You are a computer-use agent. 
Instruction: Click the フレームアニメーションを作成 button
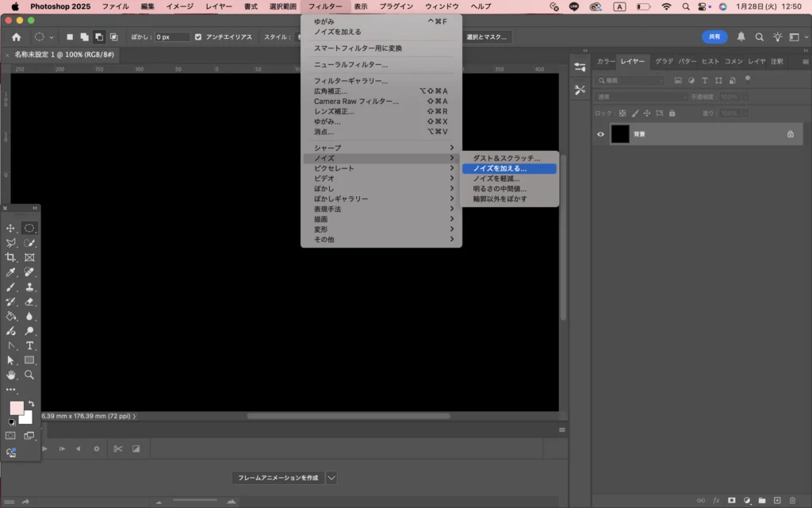tap(278, 478)
